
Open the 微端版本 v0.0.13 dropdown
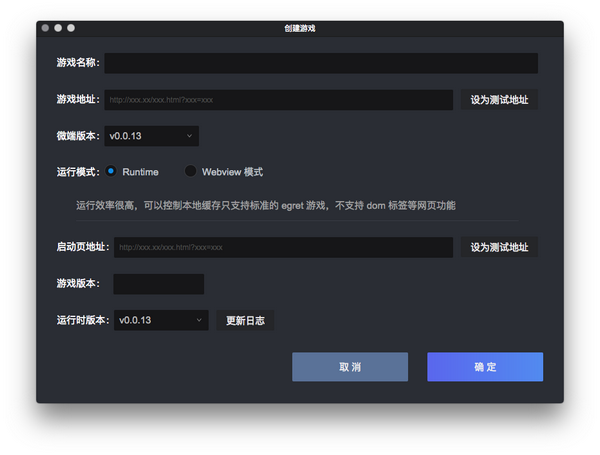[x=152, y=136]
